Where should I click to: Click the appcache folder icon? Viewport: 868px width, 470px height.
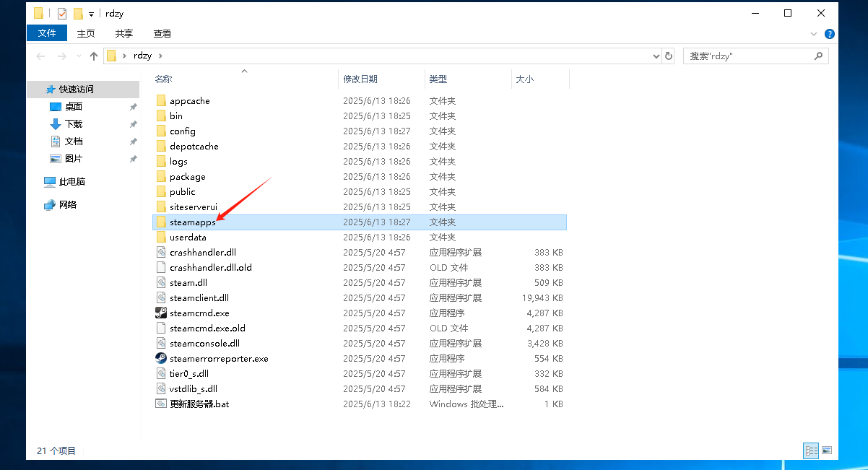161,101
